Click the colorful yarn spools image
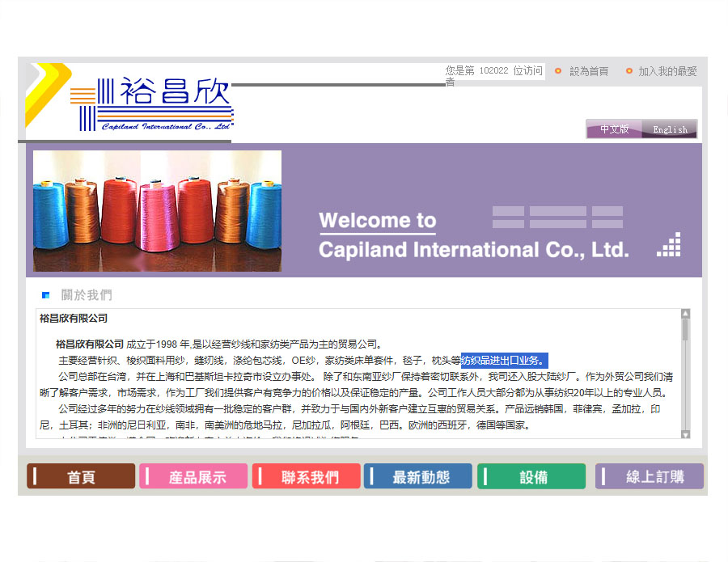 157,211
